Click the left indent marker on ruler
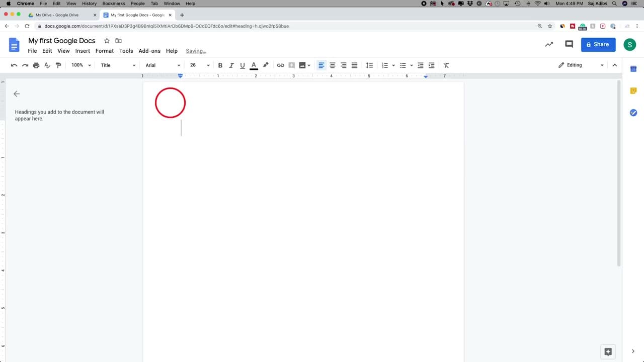 pyautogui.click(x=181, y=76)
